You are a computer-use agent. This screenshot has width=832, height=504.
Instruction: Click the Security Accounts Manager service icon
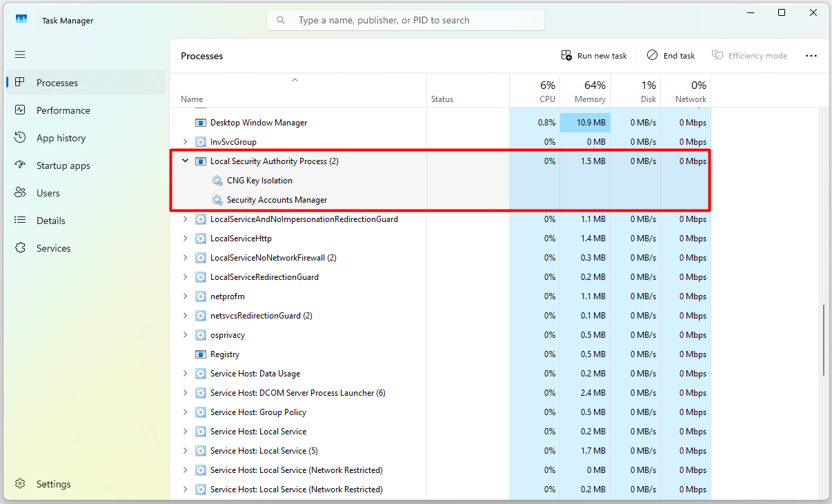point(217,200)
